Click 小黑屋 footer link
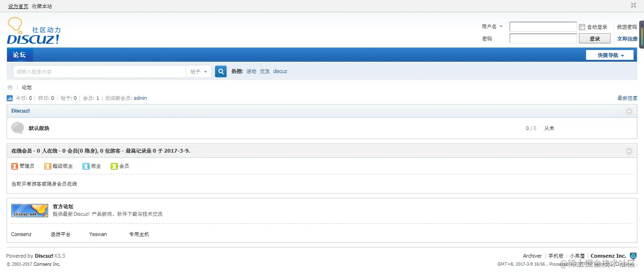Viewport: 644px width, 277px height. pyautogui.click(x=578, y=256)
